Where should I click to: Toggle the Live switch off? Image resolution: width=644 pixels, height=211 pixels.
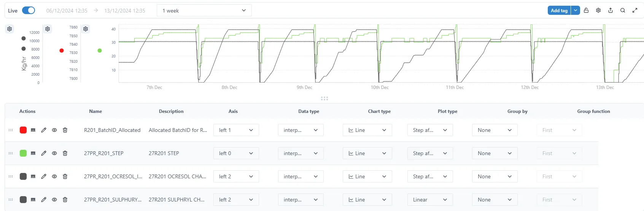tap(29, 11)
